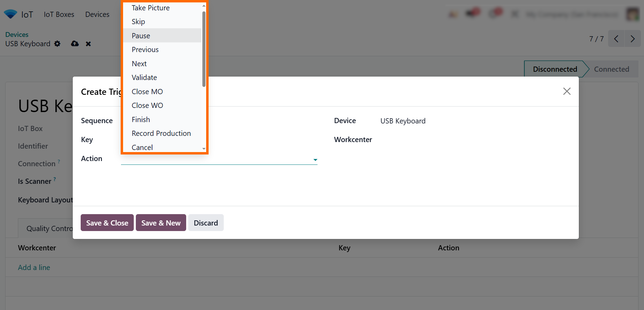
Task: Select "Record Production" from the action list
Action: pyautogui.click(x=161, y=133)
